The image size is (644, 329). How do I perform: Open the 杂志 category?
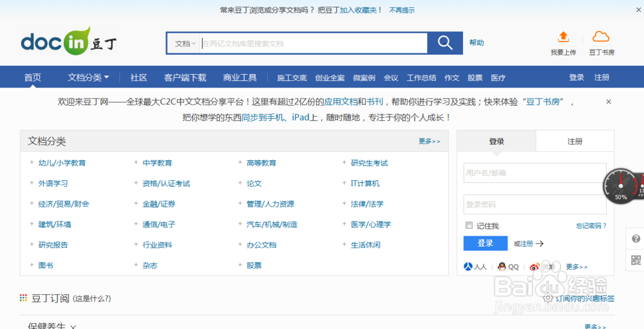pos(150,266)
